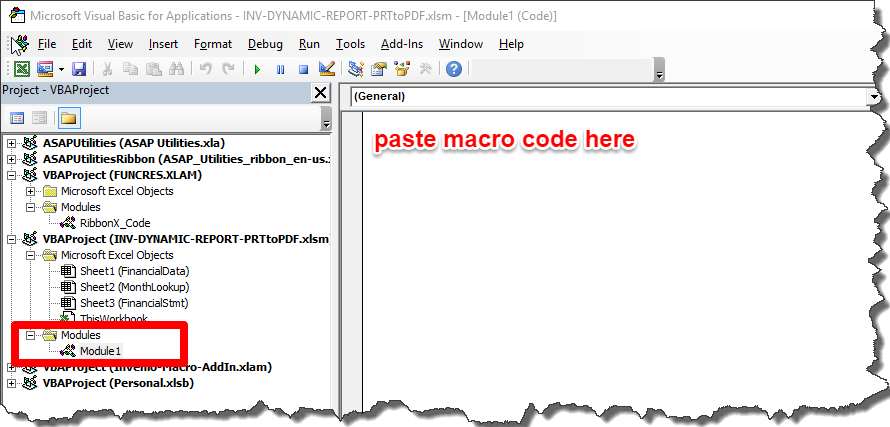The image size is (890, 427).
Task: Expand the VBAProject (Personal.xlsb) node
Action: pyautogui.click(x=11, y=383)
